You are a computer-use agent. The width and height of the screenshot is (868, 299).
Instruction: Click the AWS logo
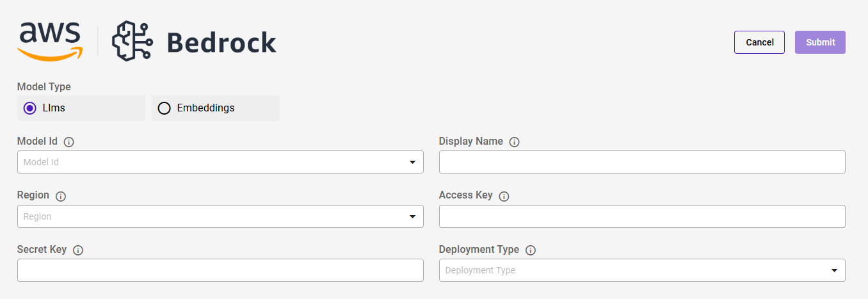point(50,41)
